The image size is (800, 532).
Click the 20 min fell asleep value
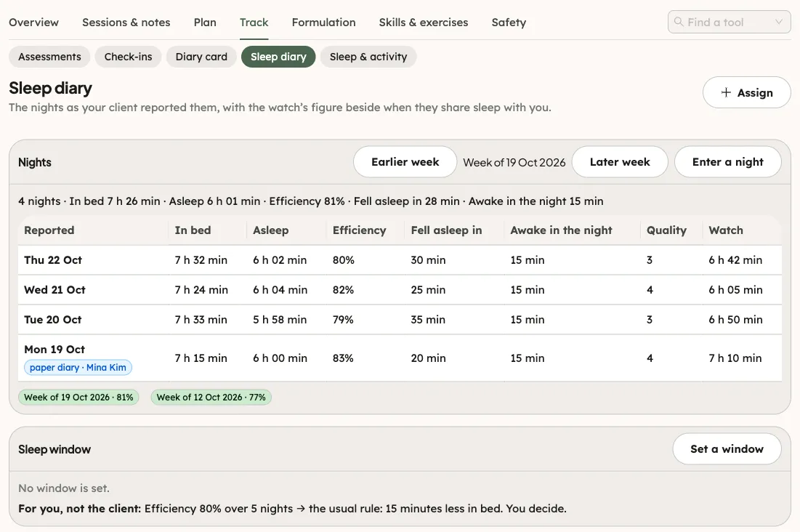pos(428,358)
